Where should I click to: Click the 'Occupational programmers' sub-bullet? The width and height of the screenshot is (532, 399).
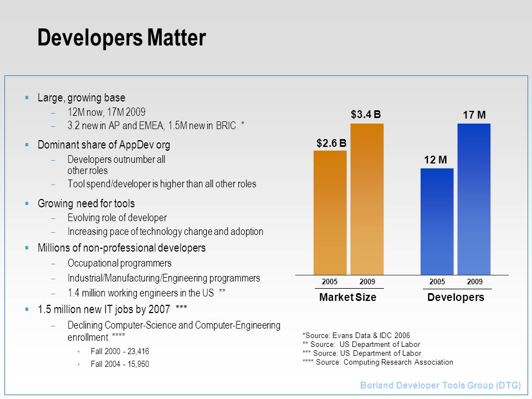120,263
